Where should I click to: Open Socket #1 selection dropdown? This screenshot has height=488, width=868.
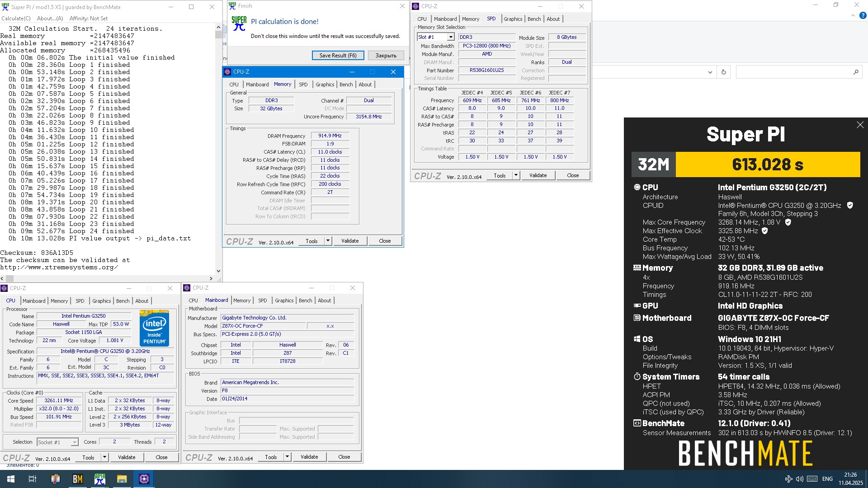(x=75, y=442)
